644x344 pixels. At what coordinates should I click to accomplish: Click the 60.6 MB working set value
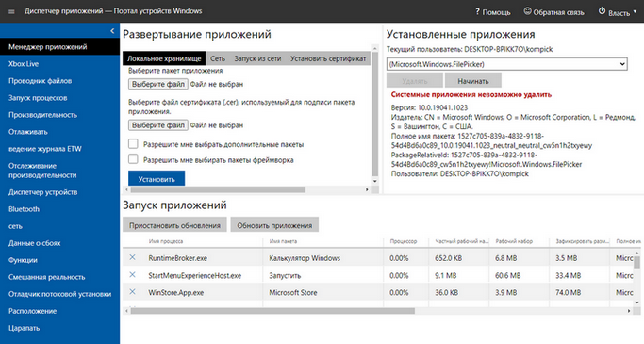(x=507, y=275)
